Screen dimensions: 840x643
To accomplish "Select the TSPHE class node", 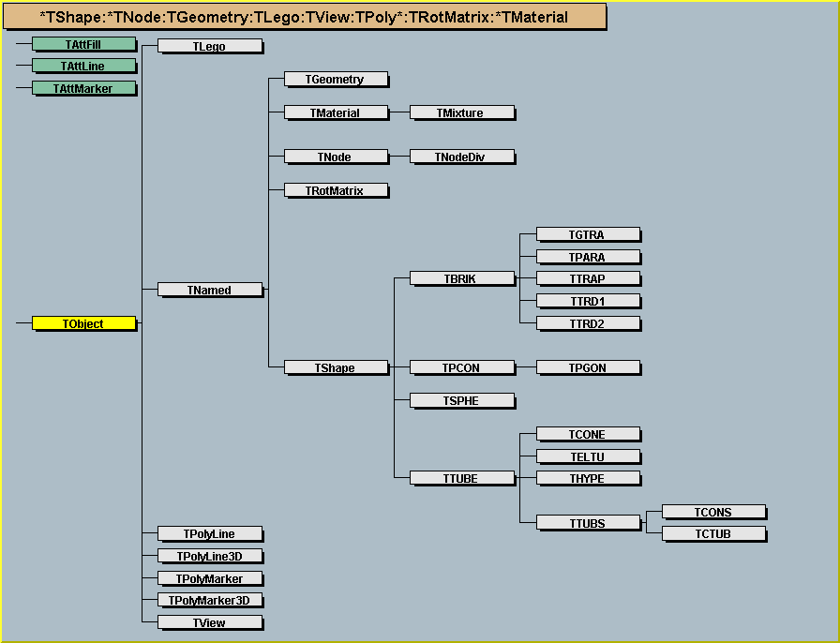I will pos(460,401).
